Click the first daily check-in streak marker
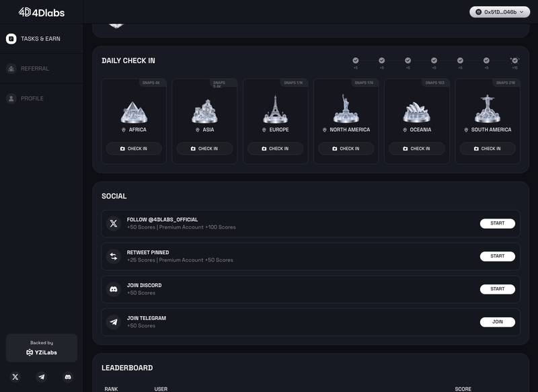The height and width of the screenshot is (392, 538). pos(356,61)
